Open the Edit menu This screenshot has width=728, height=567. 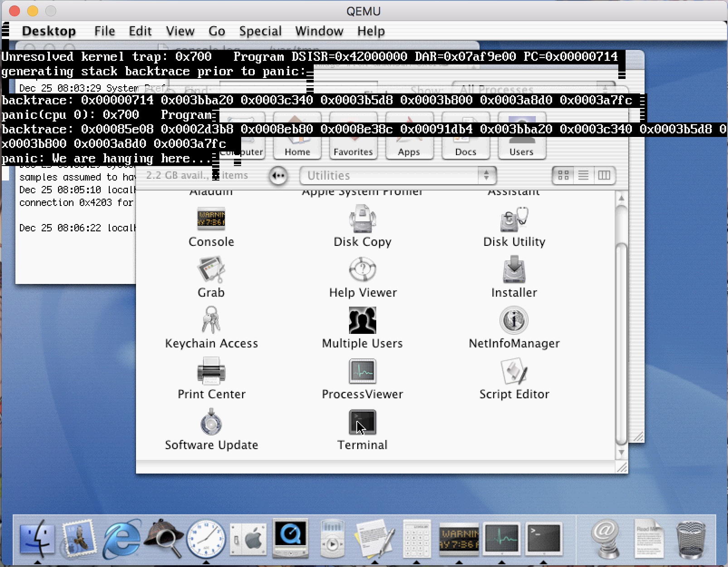[x=140, y=31]
